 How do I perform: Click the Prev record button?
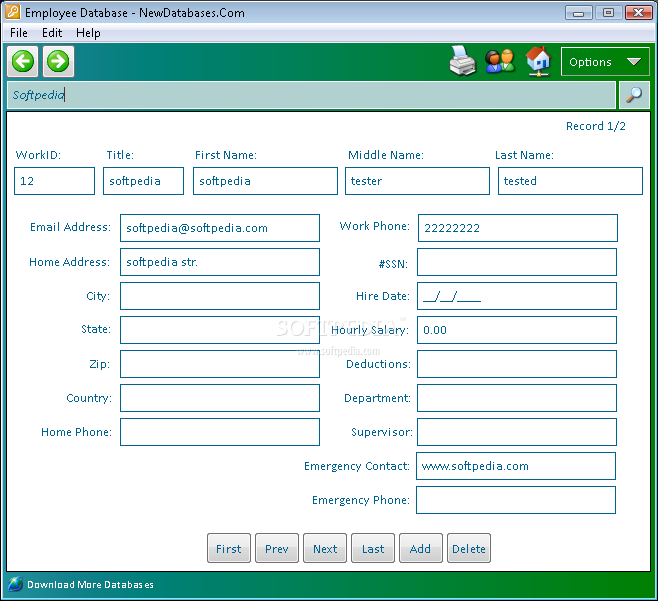(x=277, y=548)
